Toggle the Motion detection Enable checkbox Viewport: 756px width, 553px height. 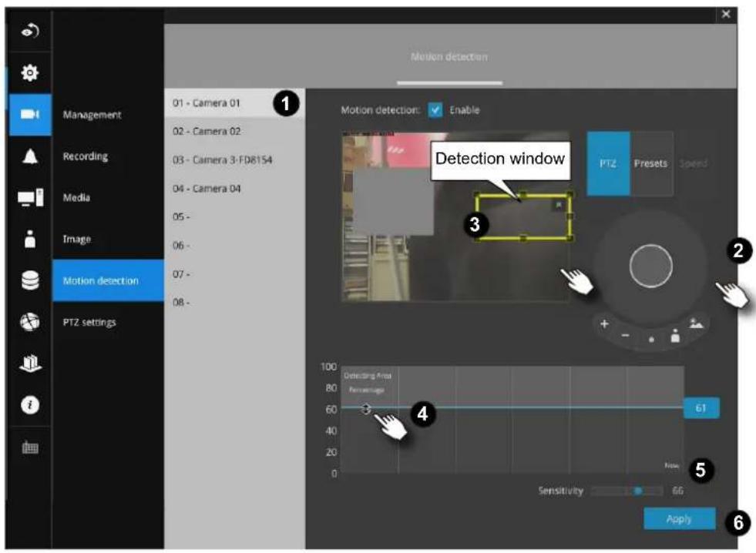[x=435, y=110]
